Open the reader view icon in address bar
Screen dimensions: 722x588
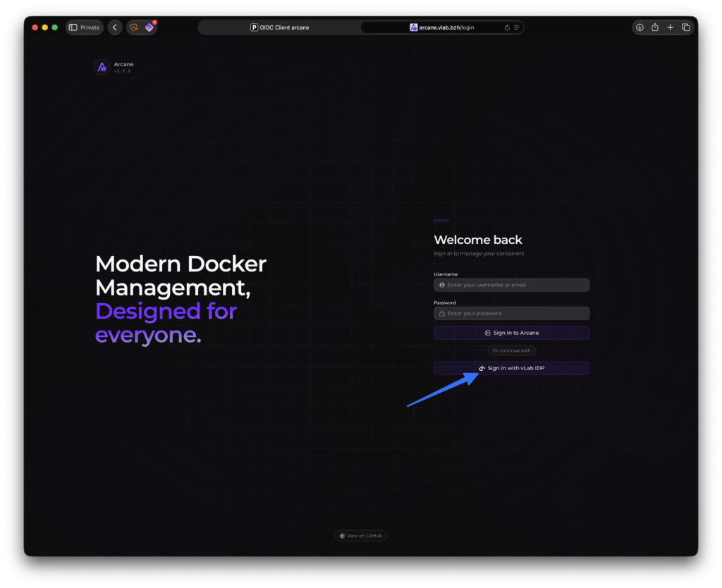click(x=517, y=27)
